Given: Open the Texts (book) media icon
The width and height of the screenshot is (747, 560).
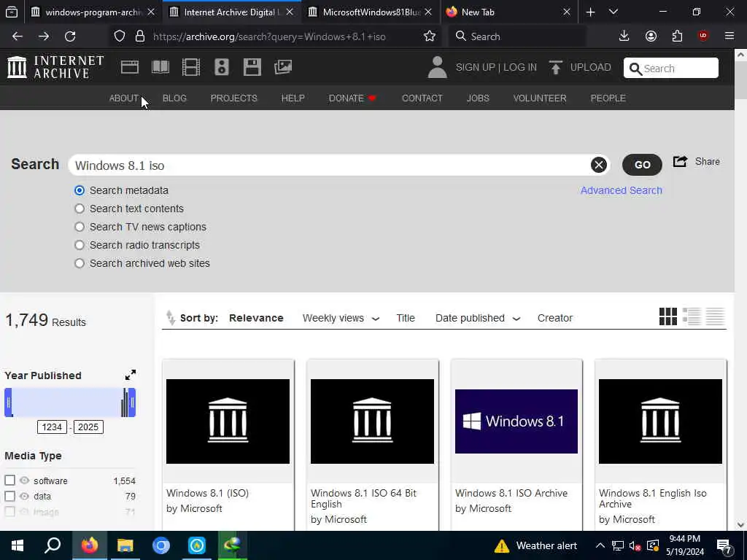Looking at the screenshot, I should [160, 67].
